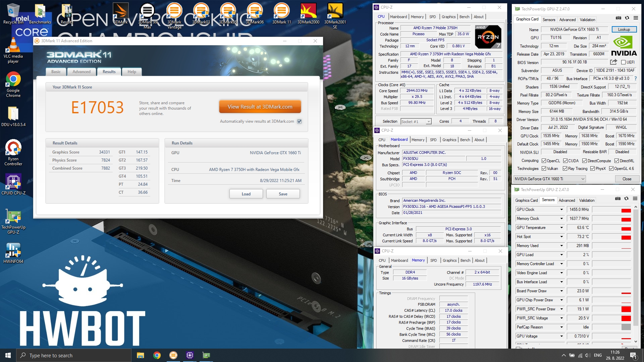Launch Google Chrome desktop icon
The image size is (644, 362).
point(13,84)
